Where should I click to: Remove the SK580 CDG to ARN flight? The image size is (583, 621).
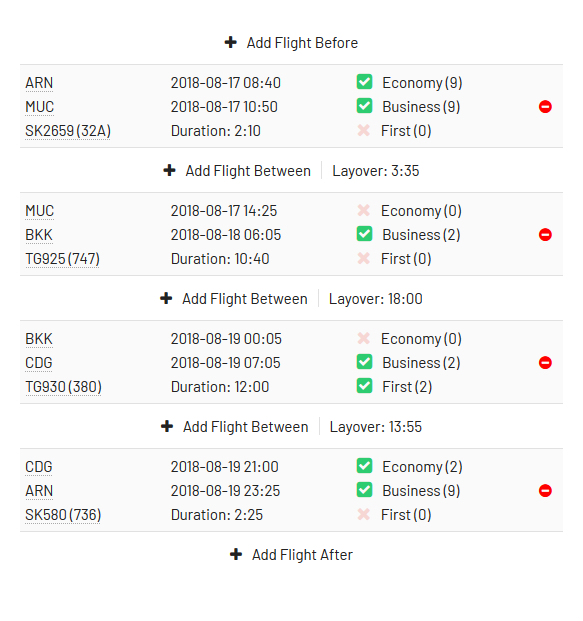[545, 491]
